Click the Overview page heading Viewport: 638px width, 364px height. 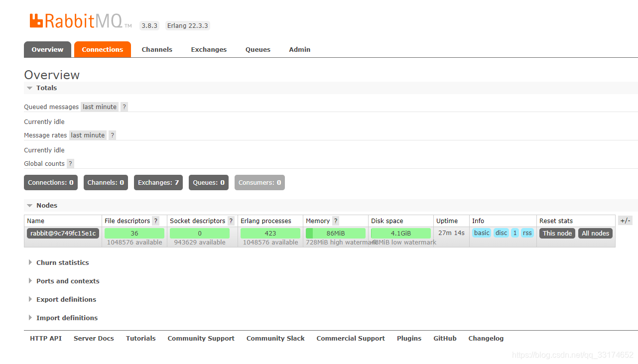[52, 75]
